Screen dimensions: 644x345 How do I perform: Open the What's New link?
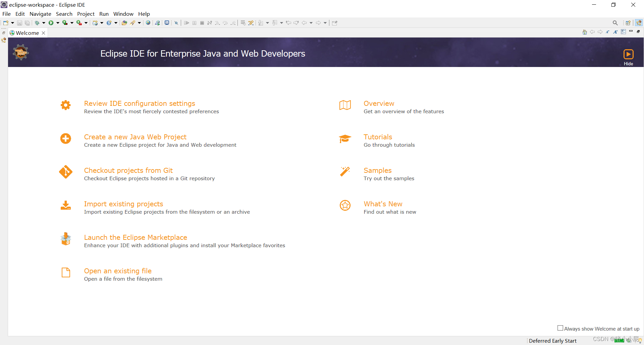pyautogui.click(x=383, y=204)
